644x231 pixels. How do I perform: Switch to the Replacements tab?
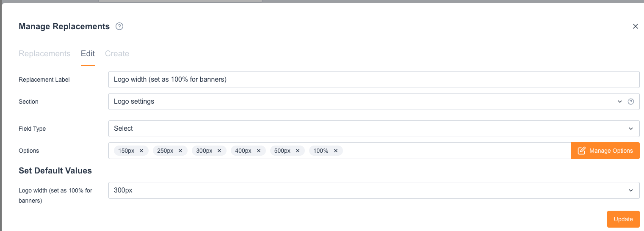tap(44, 54)
